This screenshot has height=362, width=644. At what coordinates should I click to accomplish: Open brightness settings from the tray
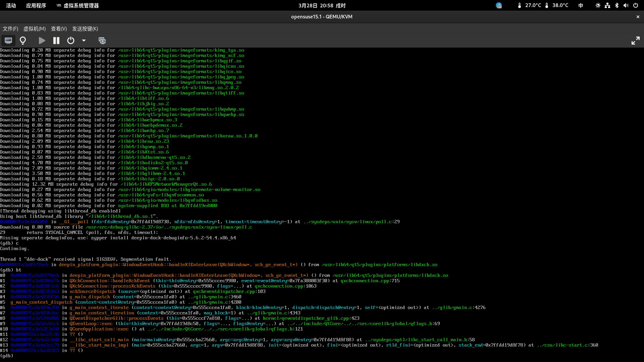598,5
